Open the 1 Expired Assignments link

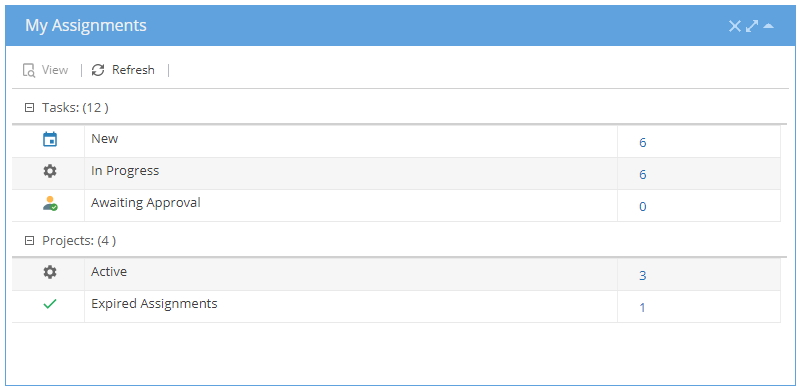point(642,308)
